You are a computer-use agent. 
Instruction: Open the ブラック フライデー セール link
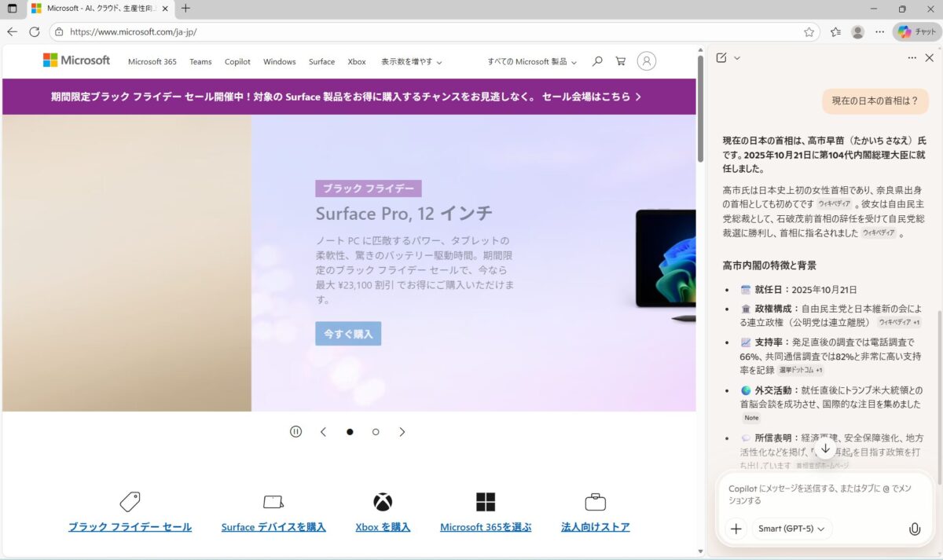[x=130, y=527]
